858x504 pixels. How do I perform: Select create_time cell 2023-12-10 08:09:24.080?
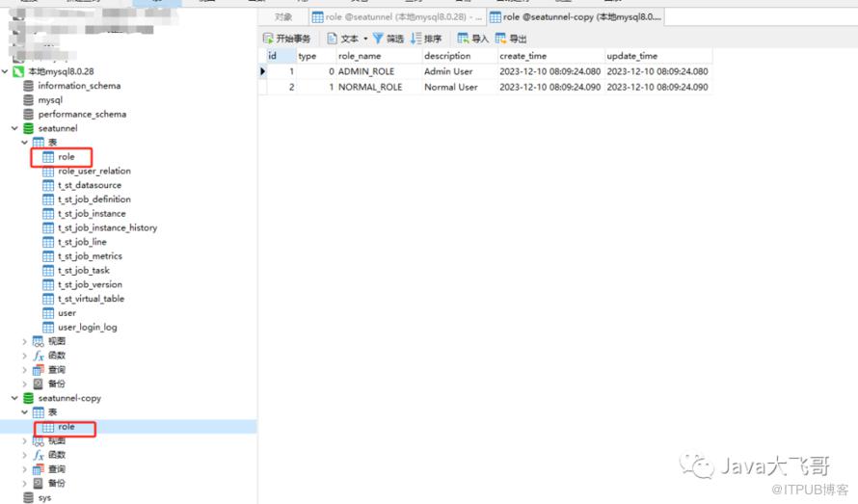(x=551, y=71)
